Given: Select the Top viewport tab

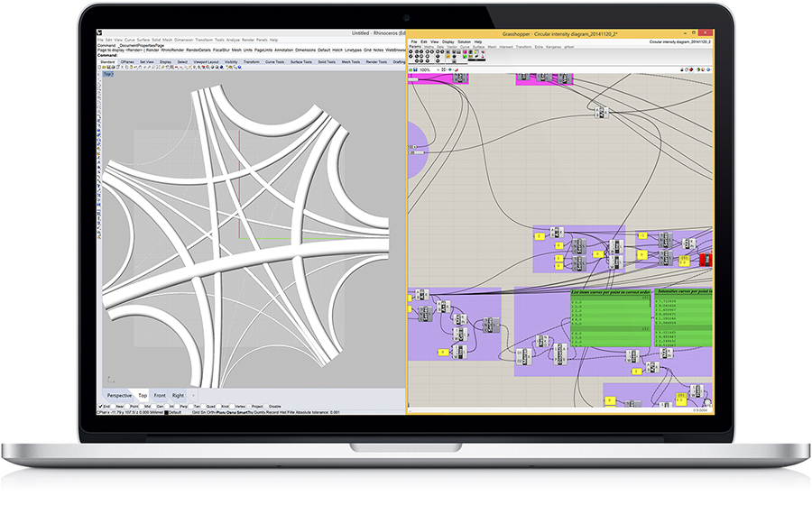Looking at the screenshot, I should tap(143, 395).
